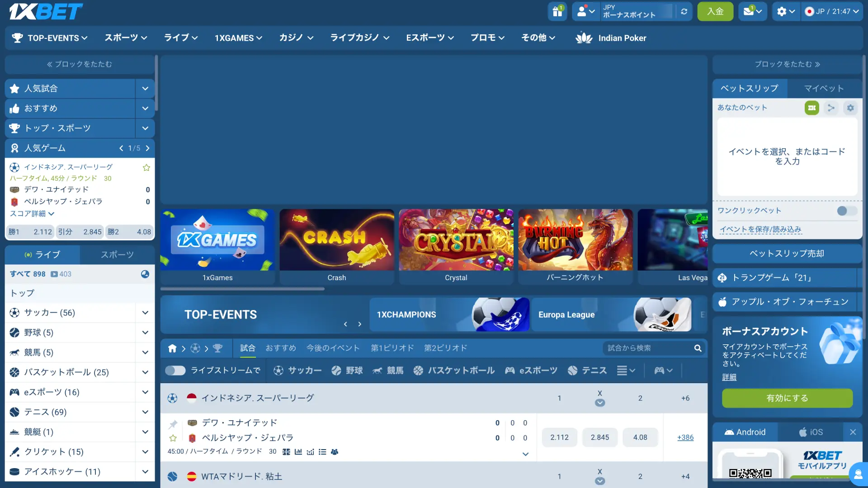Screen dimensions: 868x488
Task: Open +386 more markets link
Action: (685, 438)
